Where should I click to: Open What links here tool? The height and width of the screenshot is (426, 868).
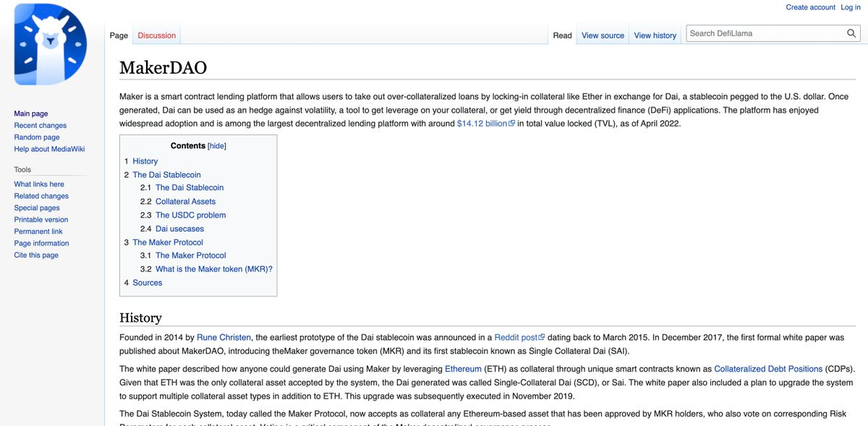coord(39,184)
